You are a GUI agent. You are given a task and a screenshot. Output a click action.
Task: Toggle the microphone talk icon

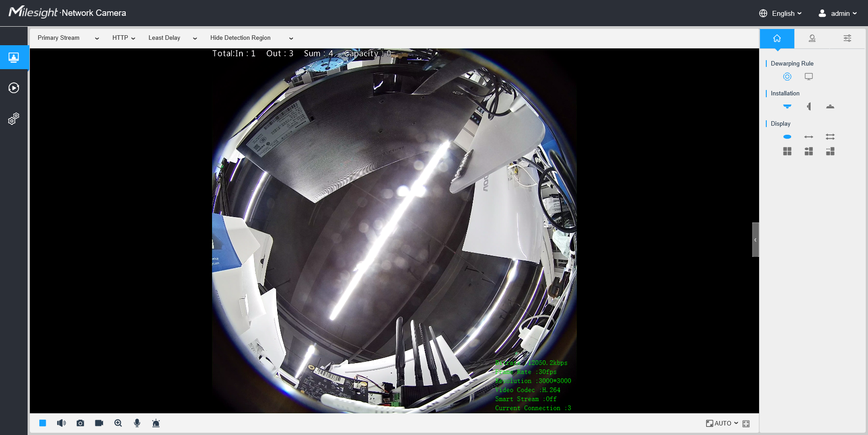pos(137,423)
